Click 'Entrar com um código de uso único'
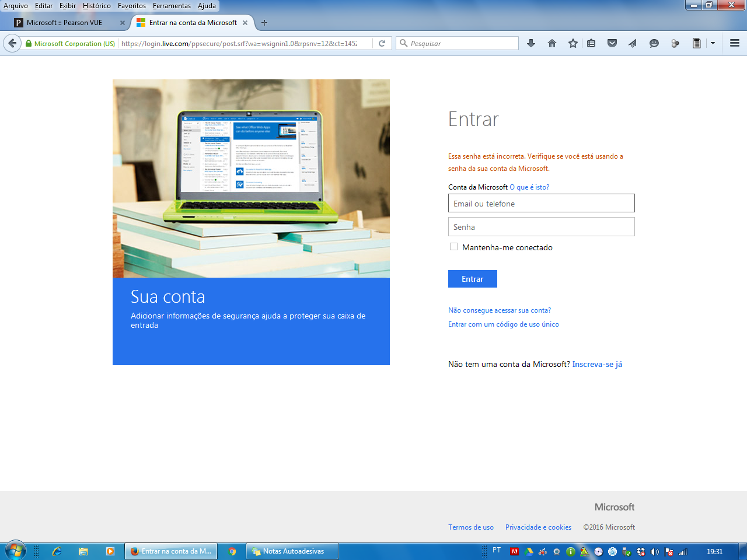Image resolution: width=747 pixels, height=560 pixels. click(503, 324)
